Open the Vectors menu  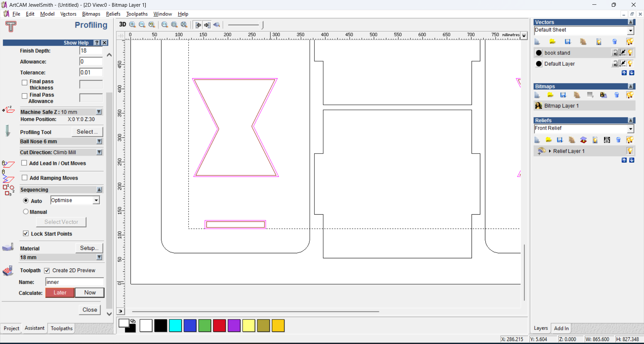[68, 14]
